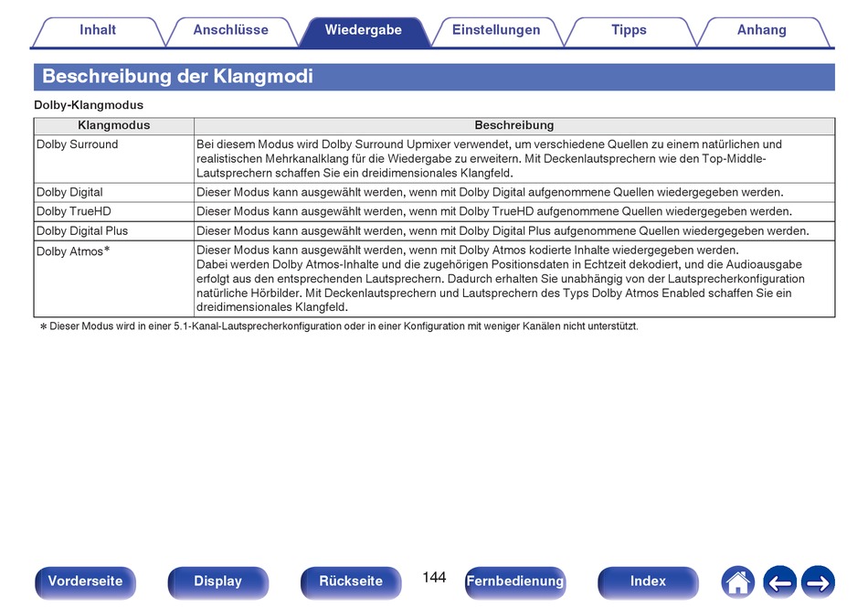Click the Vorderseite button
The image size is (868, 608).
click(x=85, y=581)
